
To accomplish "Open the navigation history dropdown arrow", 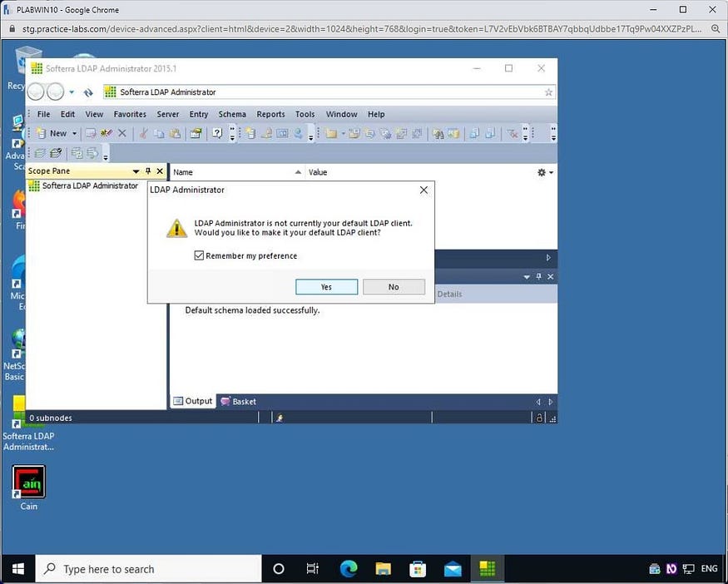I will click(x=72, y=92).
